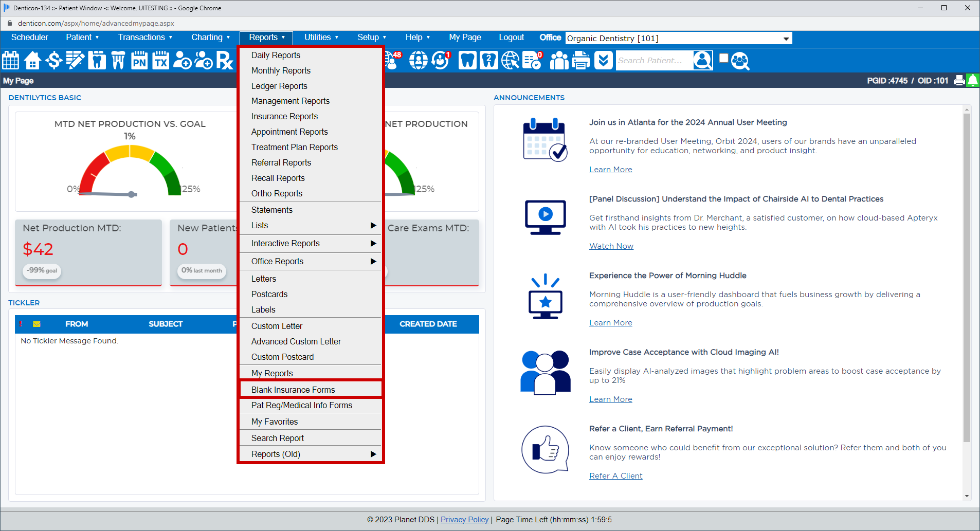980x531 pixels.
Task: Click the Search Patient input field
Action: (x=653, y=61)
